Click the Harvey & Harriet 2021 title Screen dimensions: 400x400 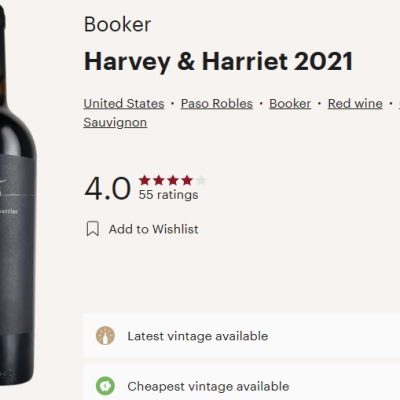[x=218, y=62]
